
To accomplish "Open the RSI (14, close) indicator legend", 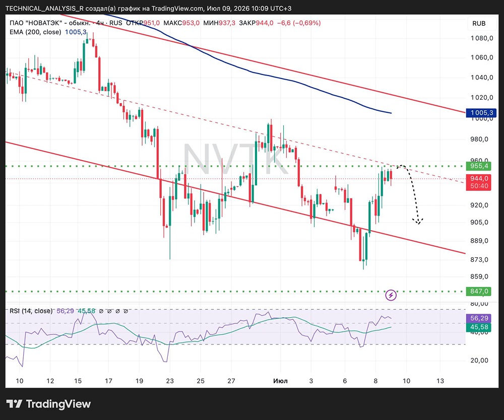I will (x=31, y=311).
